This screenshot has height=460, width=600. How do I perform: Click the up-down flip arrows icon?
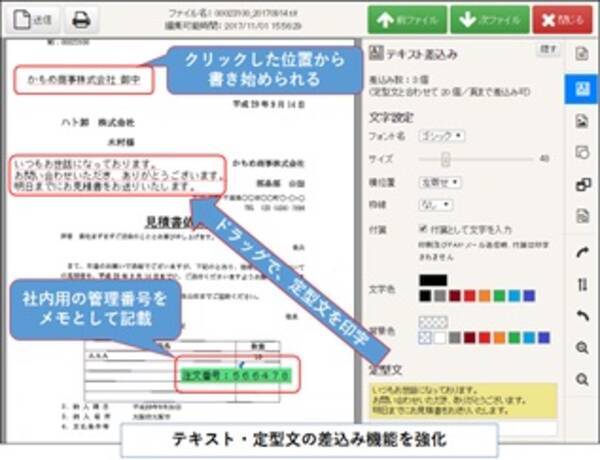coord(582,285)
